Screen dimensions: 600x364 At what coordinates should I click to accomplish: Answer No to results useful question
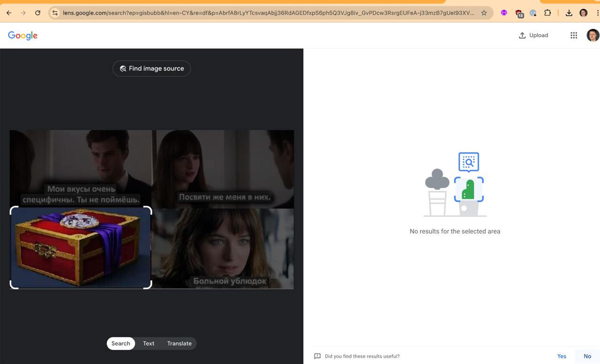click(x=587, y=356)
